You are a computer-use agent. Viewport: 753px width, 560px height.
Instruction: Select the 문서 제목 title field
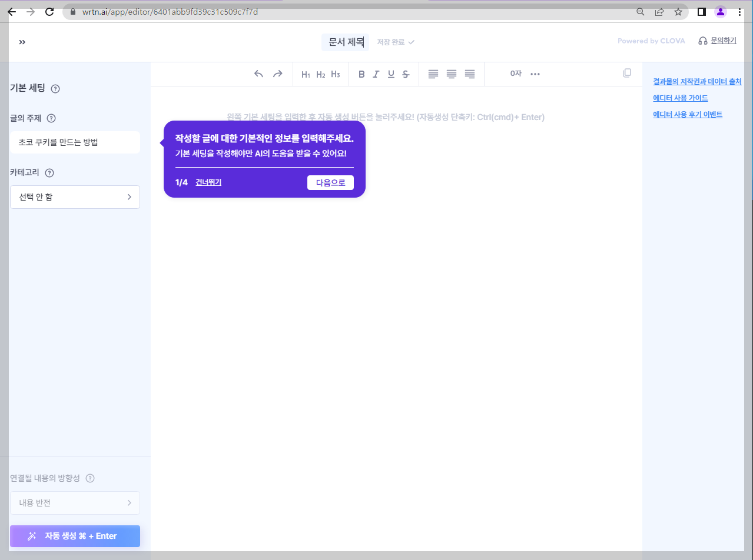[x=345, y=42]
